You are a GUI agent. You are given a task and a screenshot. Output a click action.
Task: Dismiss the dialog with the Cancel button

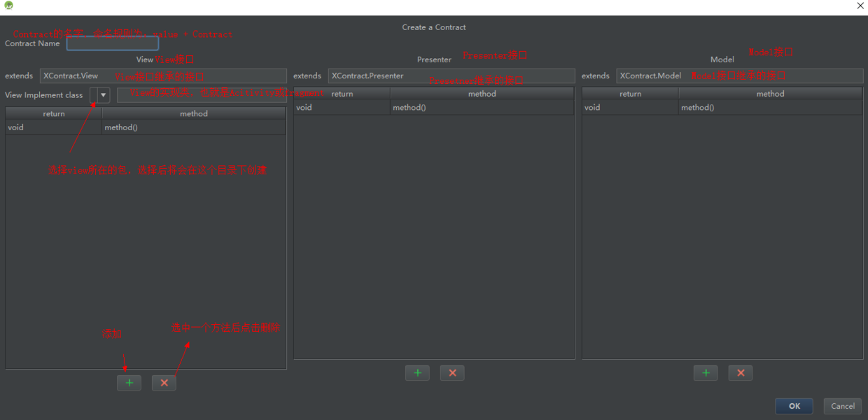point(843,406)
